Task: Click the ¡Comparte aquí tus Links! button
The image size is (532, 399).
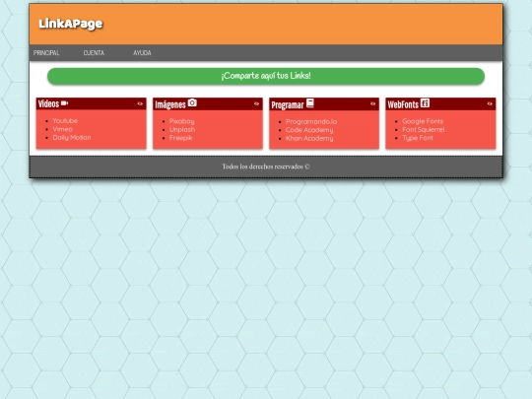Action: coord(266,76)
